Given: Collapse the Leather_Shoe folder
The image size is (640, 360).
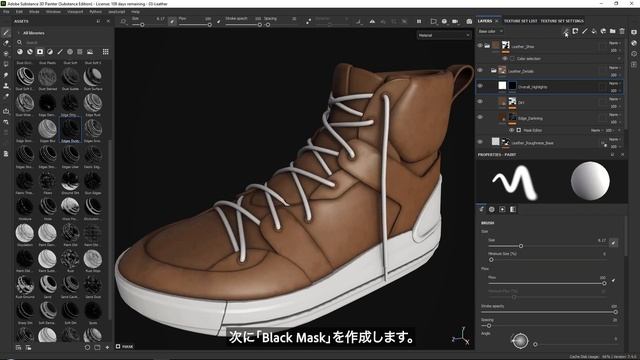Looking at the screenshot, I should (x=487, y=46).
